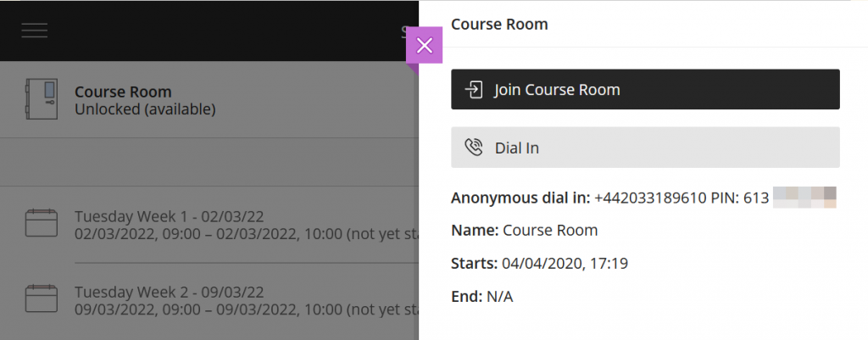
Task: Click the Starts 04/04/2020, 17:19 text
Action: coord(539,263)
